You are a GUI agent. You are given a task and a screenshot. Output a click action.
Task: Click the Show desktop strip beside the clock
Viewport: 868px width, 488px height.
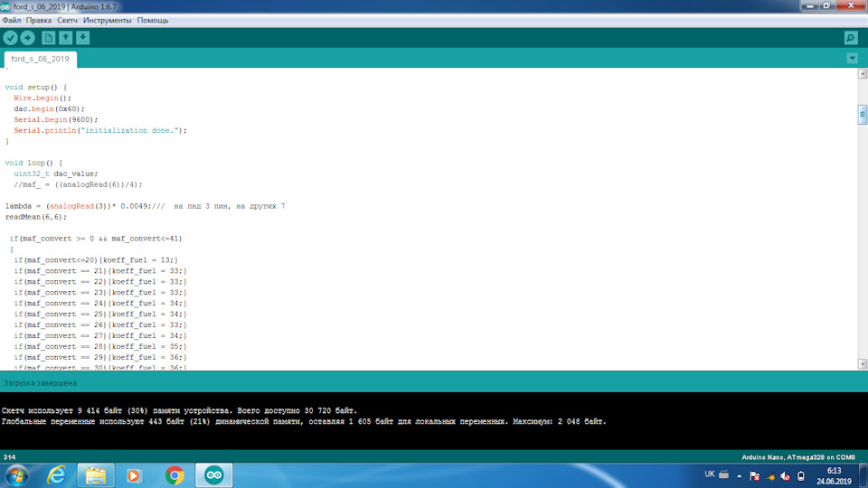(x=863, y=475)
